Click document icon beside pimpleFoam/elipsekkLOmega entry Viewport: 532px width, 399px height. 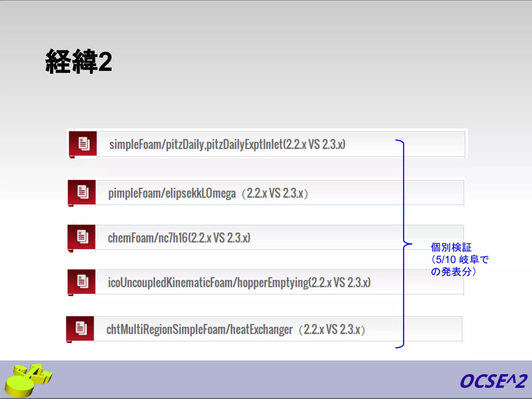pos(82,192)
